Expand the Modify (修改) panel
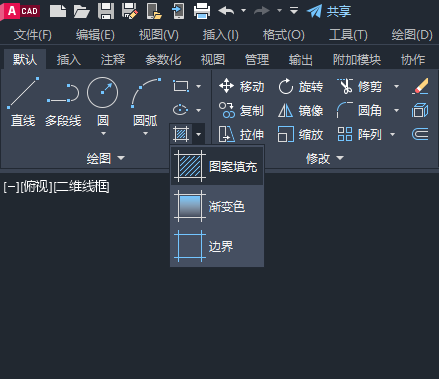This screenshot has height=379, width=439. pyautogui.click(x=325, y=158)
